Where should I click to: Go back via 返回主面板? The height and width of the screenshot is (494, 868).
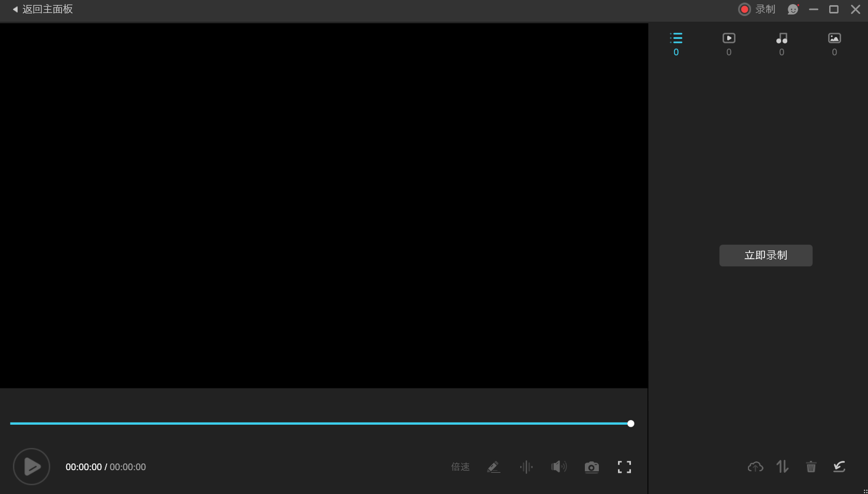coord(42,9)
